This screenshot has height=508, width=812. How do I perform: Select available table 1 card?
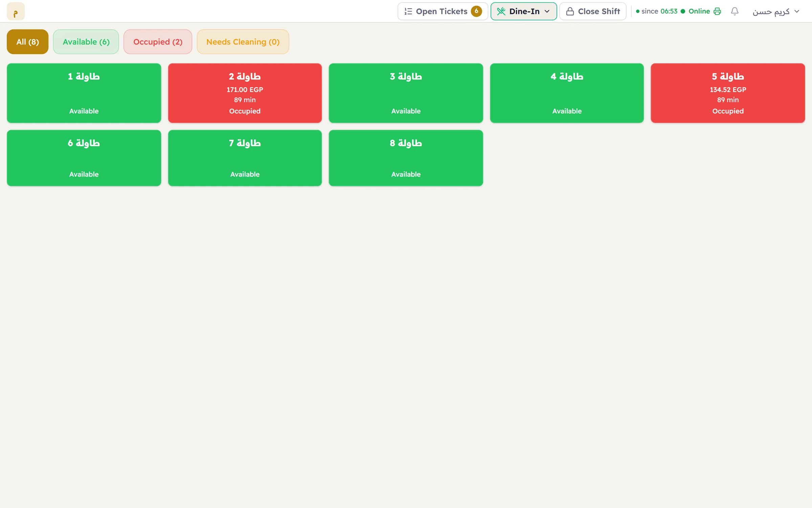84,93
